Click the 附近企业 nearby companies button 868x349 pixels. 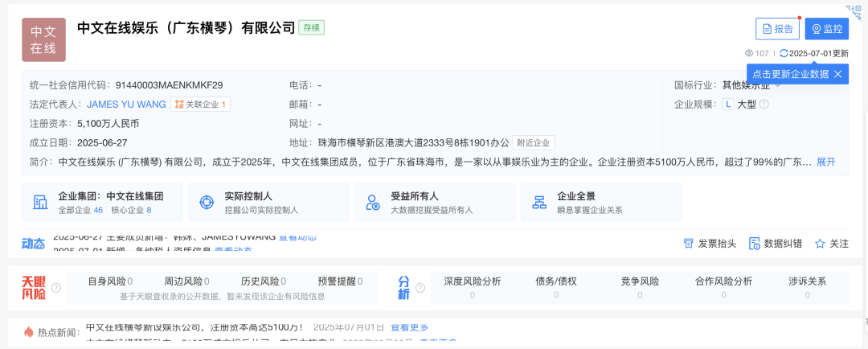(x=533, y=142)
